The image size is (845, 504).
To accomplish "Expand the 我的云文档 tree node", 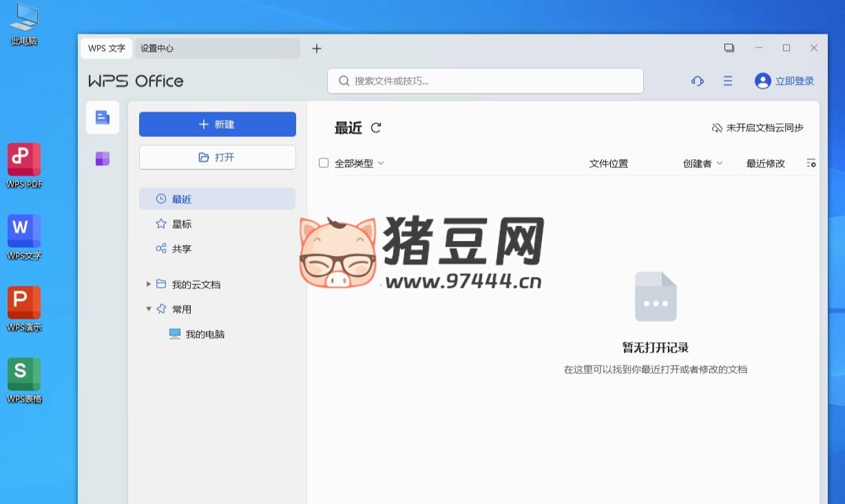I will 149,284.
